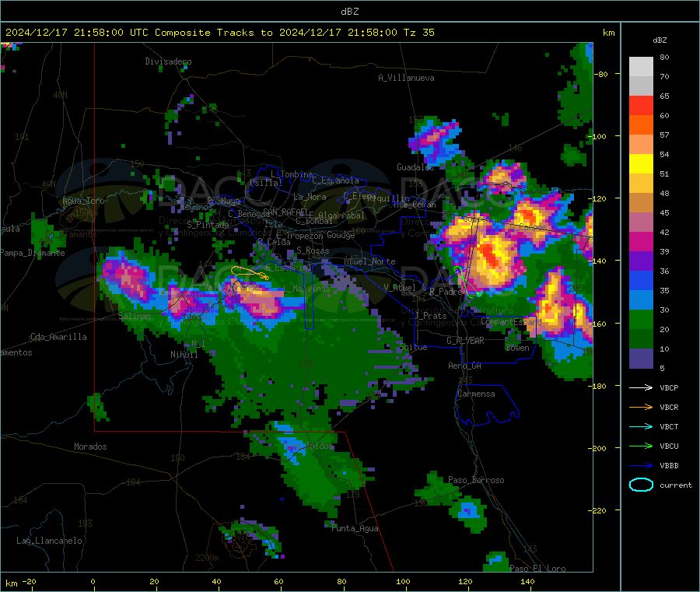Image resolution: width=700 pixels, height=592 pixels.
Task: Click the green storm track near R_Padre
Action: pyautogui.click(x=467, y=282)
